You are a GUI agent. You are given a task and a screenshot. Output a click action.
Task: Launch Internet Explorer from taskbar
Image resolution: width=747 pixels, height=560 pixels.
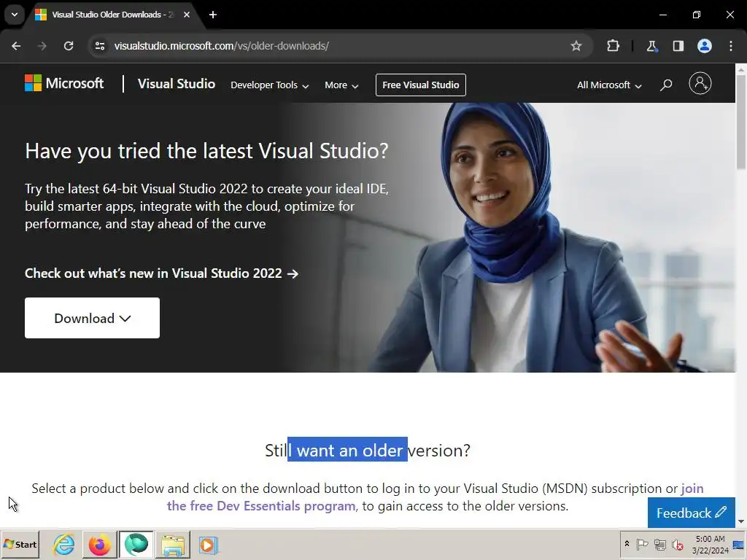[64, 545]
